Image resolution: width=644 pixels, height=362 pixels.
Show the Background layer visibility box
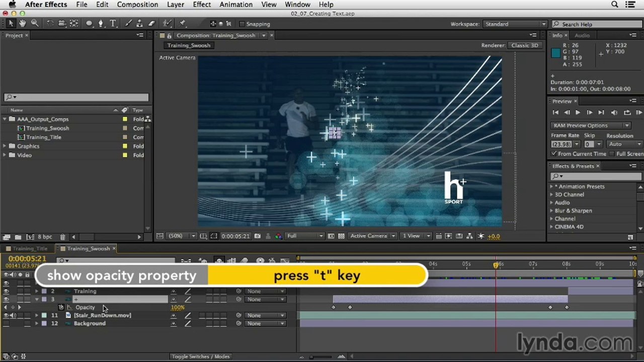coord(6,323)
